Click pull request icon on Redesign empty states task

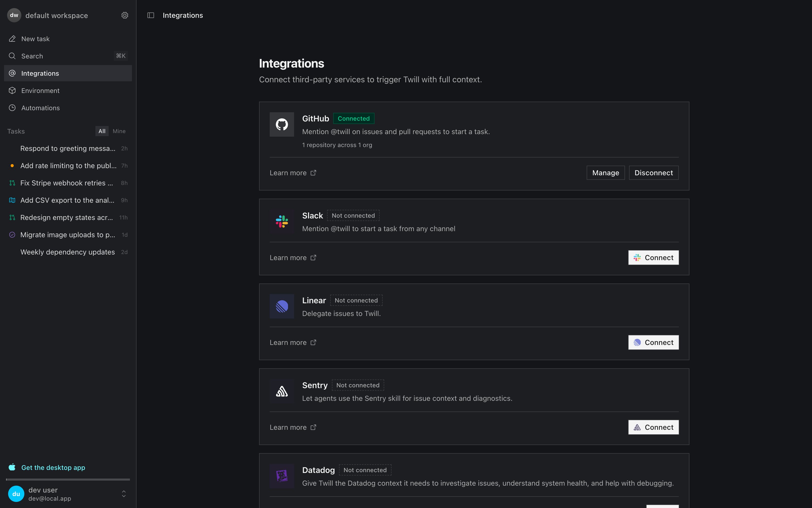[12, 217]
